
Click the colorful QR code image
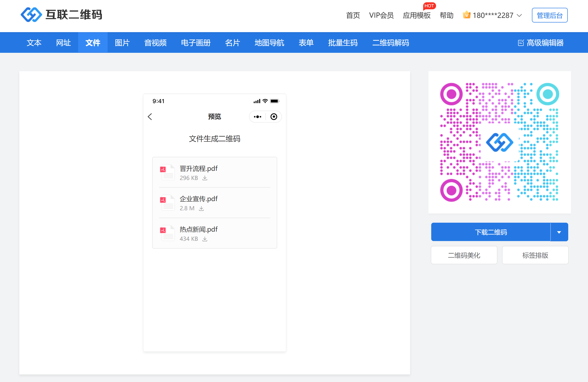(x=499, y=142)
